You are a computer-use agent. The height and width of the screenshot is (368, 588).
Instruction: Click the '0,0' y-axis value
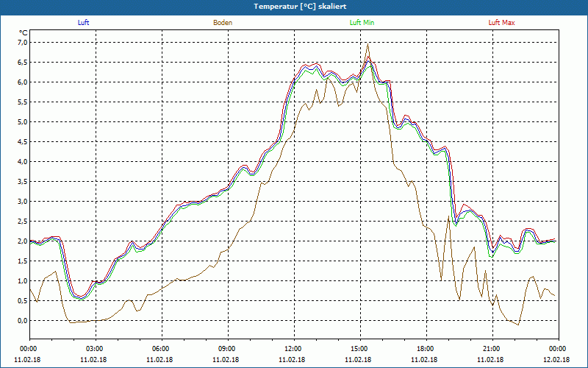(x=23, y=321)
